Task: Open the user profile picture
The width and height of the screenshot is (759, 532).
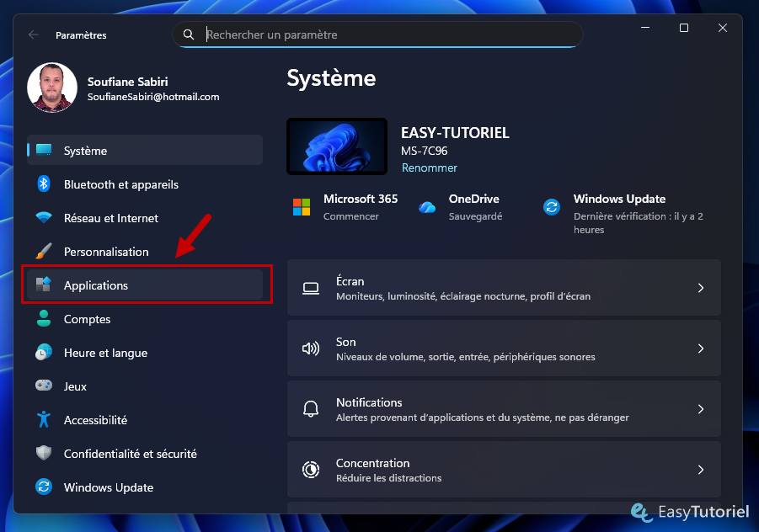Action: [52, 88]
